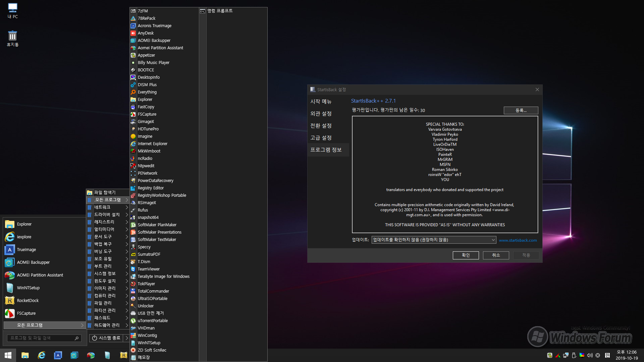Image resolution: width=644 pixels, height=362 pixels.
Task: Expand the 드라이버 설치 submenu
Action: [x=108, y=215]
